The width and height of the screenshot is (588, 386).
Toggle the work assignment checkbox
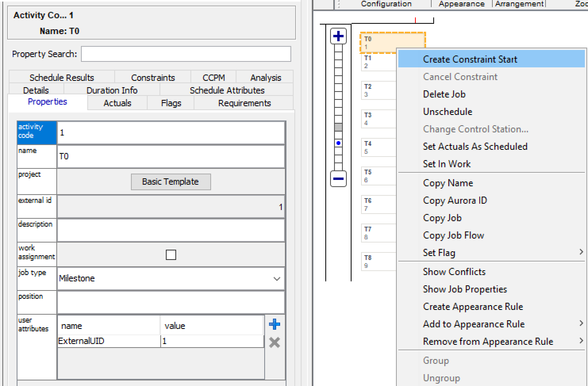point(171,255)
